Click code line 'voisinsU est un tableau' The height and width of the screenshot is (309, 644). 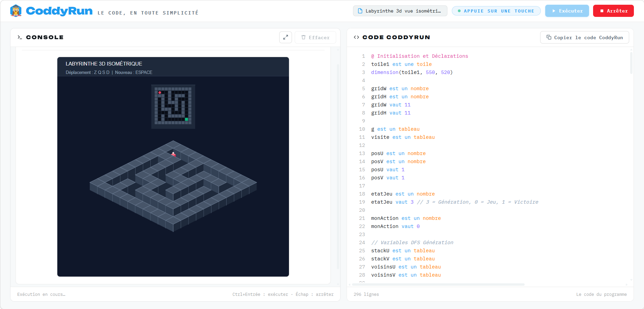(x=406, y=267)
